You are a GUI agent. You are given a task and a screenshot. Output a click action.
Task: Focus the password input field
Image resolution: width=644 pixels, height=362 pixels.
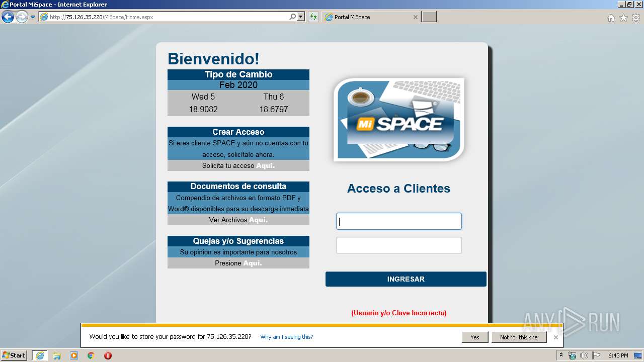pyautogui.click(x=399, y=245)
